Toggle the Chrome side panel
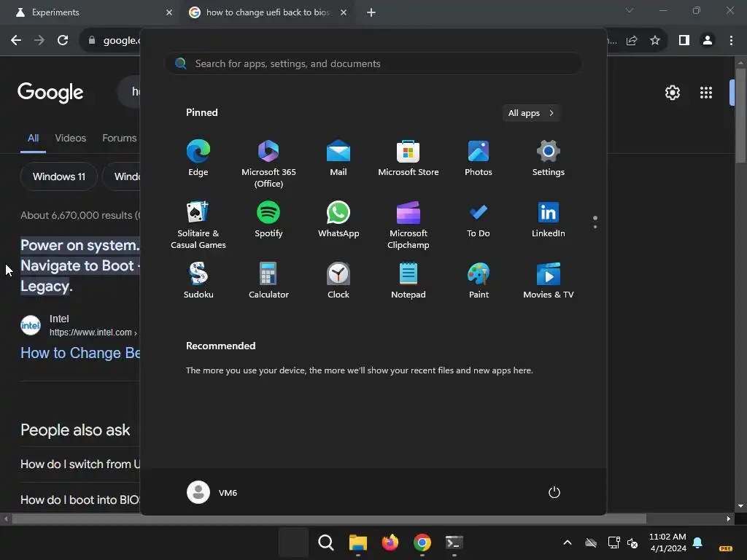The width and height of the screenshot is (747, 560). pyautogui.click(x=684, y=41)
